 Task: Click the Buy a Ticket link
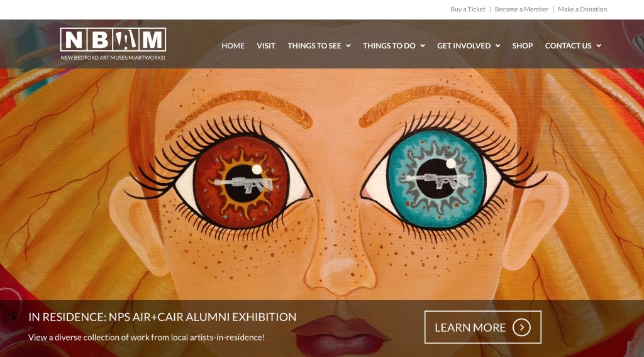tap(467, 9)
